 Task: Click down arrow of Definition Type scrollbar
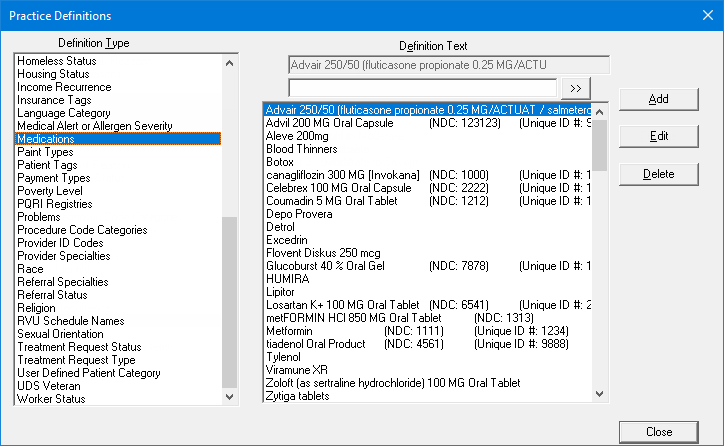pyautogui.click(x=229, y=397)
